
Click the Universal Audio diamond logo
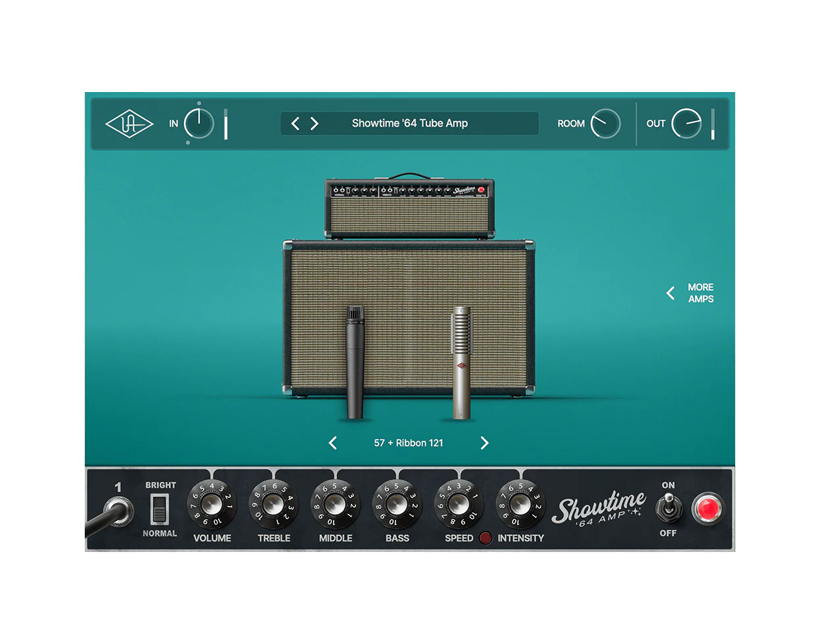129,123
